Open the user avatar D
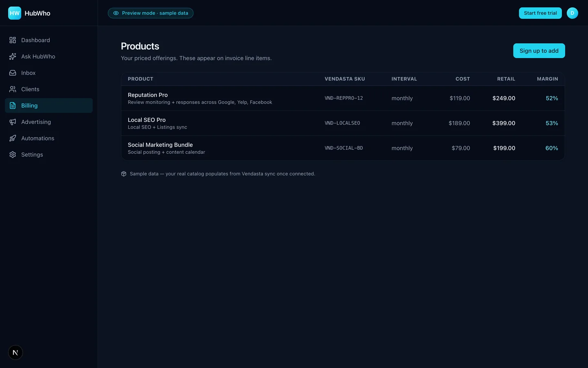The height and width of the screenshot is (368, 588). click(572, 13)
